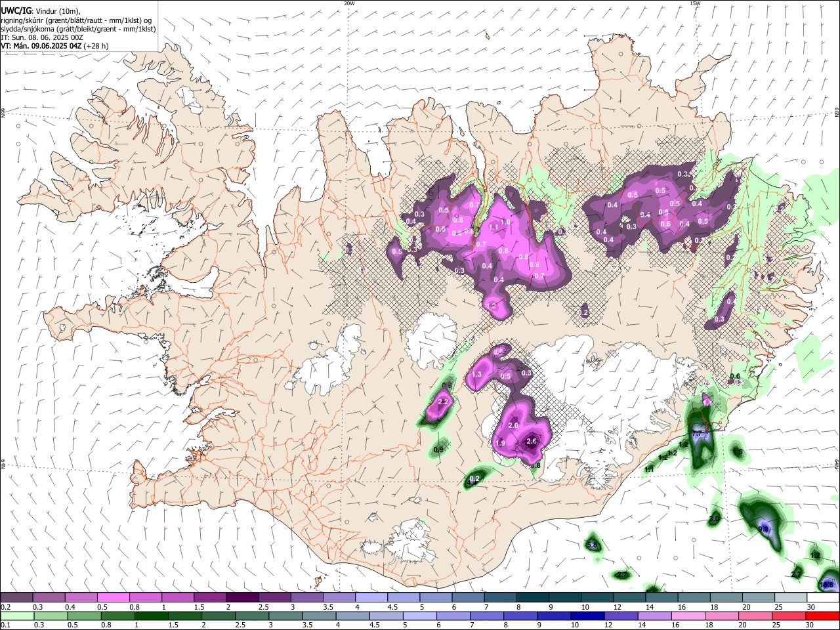
Task: Click the 'slydda/snjókoma' legend description line
Action: pos(78,29)
